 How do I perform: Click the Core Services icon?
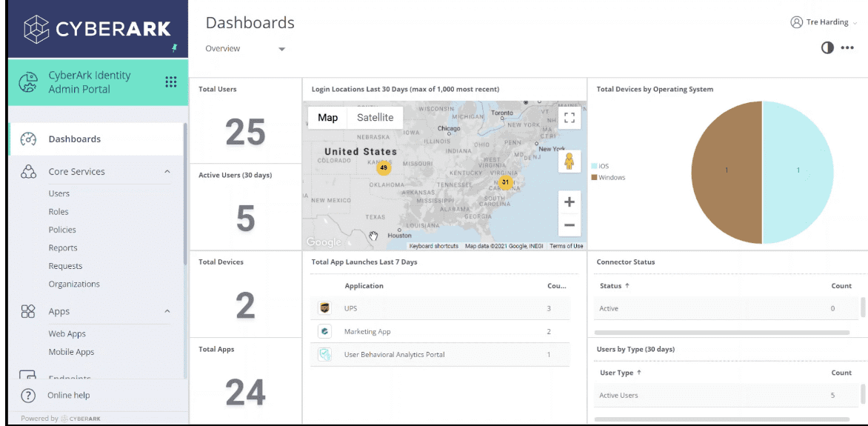28,172
